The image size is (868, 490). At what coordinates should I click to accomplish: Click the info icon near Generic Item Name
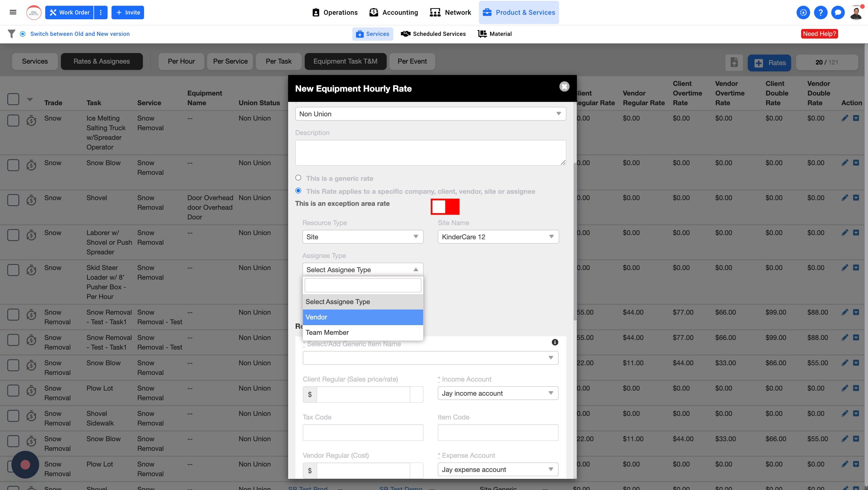tap(555, 342)
